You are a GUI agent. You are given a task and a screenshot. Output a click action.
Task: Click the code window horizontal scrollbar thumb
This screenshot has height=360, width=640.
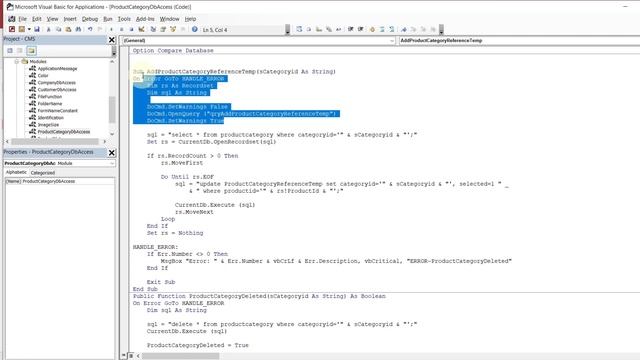point(180,356)
